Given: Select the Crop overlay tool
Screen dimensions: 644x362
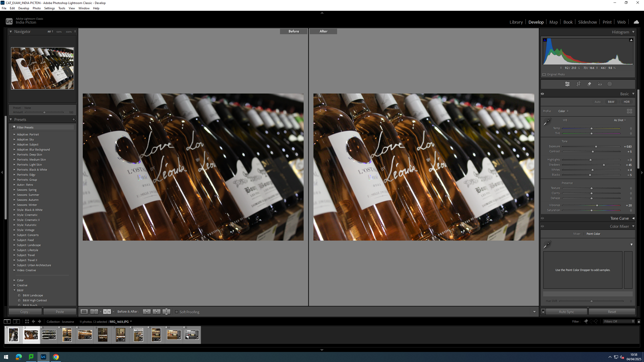Looking at the screenshot, I should tap(578, 84).
